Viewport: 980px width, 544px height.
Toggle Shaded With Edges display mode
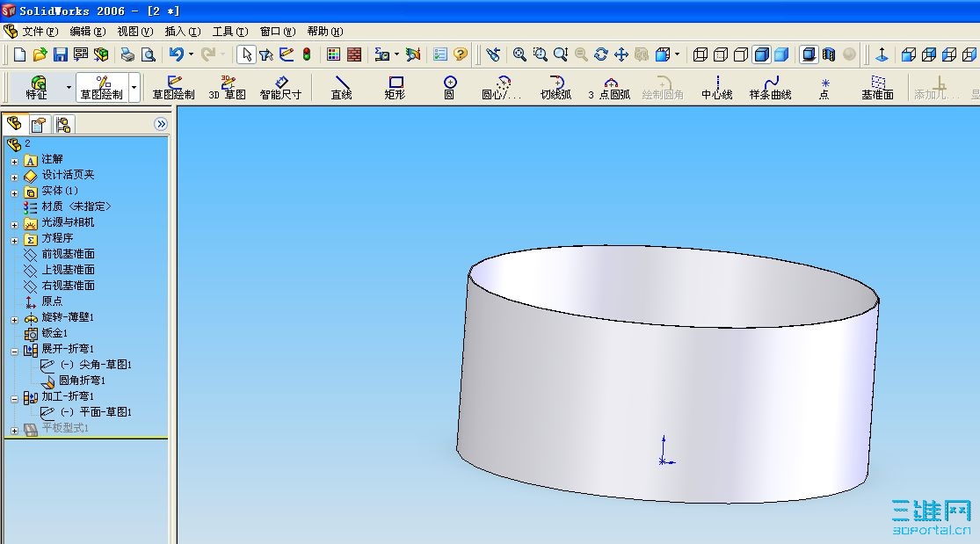point(762,55)
